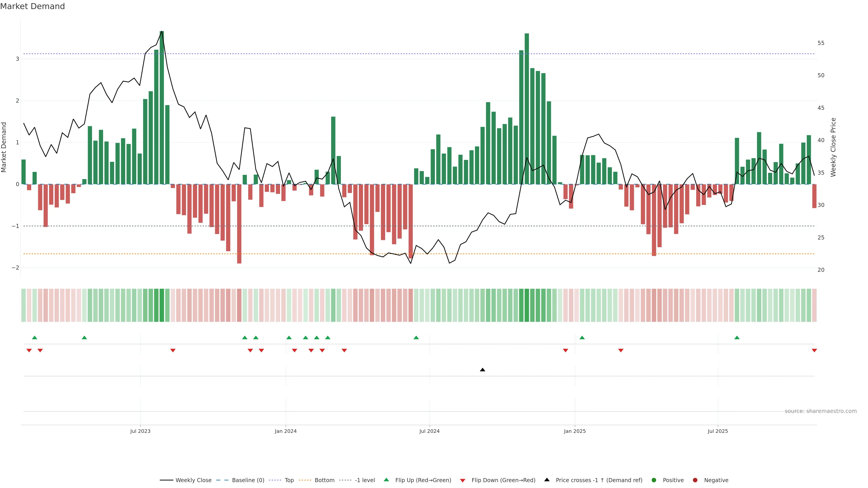Click green Flip Up triangle in legend
The width and height of the screenshot is (868, 488).
(x=387, y=480)
